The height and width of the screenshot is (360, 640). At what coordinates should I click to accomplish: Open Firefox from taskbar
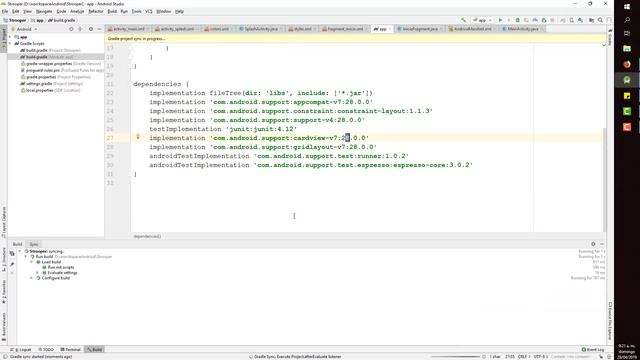point(627,64)
